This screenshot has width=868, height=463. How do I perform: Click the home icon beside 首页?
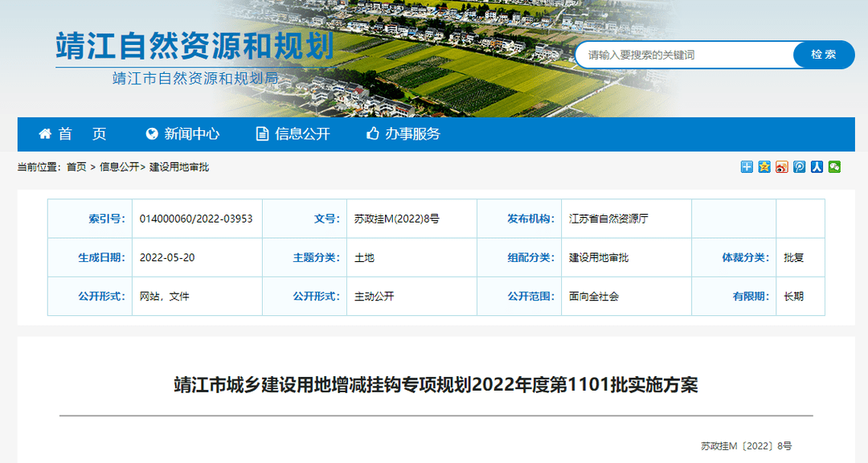pyautogui.click(x=45, y=133)
